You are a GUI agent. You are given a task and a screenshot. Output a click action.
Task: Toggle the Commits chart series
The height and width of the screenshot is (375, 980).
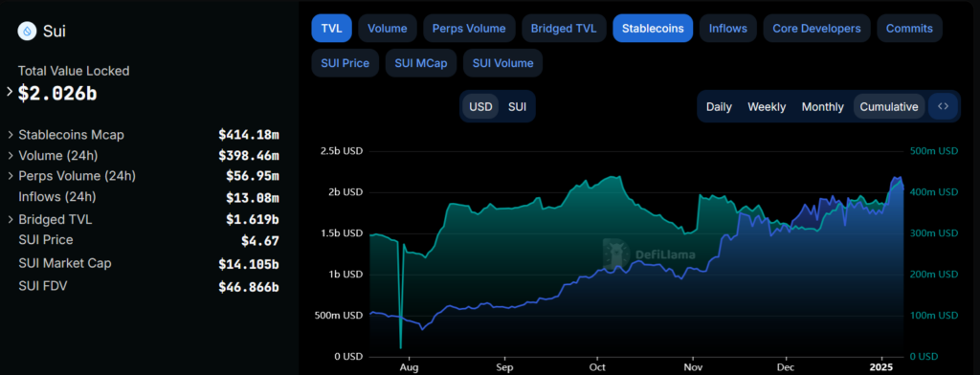tap(909, 28)
